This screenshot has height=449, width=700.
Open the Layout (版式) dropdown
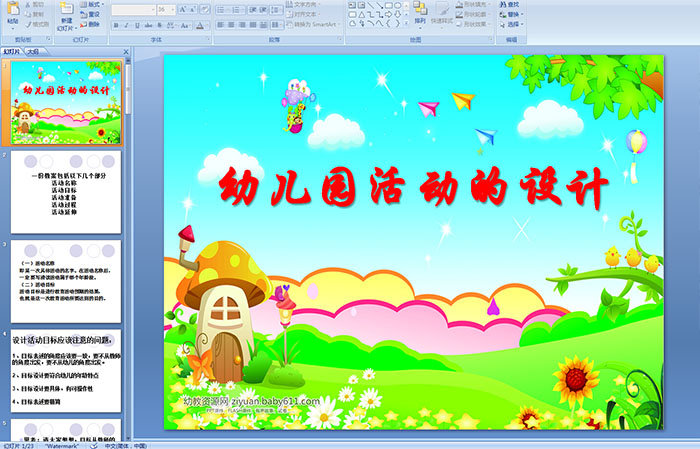pyautogui.click(x=92, y=4)
